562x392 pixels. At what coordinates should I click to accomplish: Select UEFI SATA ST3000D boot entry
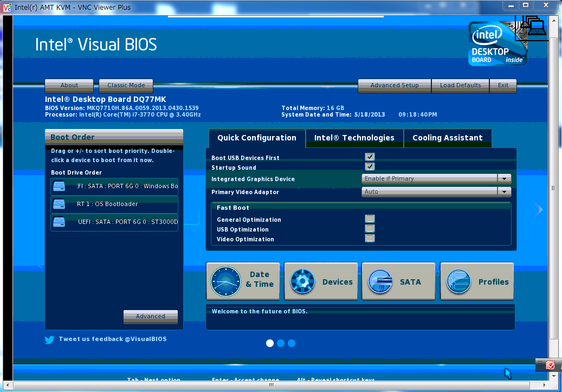114,222
